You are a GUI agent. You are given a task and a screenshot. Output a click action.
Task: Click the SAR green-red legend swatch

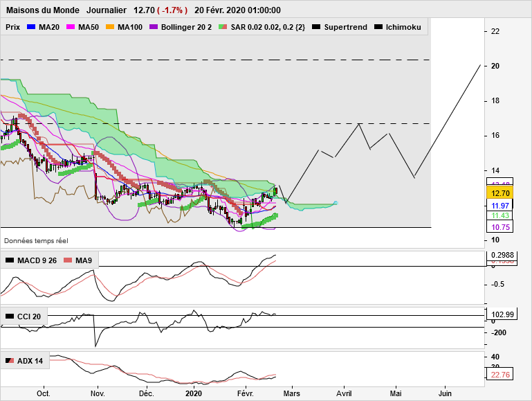223,27
